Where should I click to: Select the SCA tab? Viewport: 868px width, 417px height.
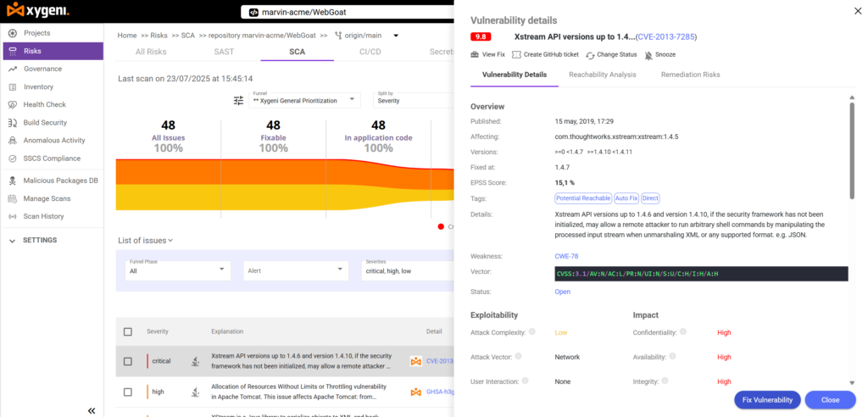(298, 52)
